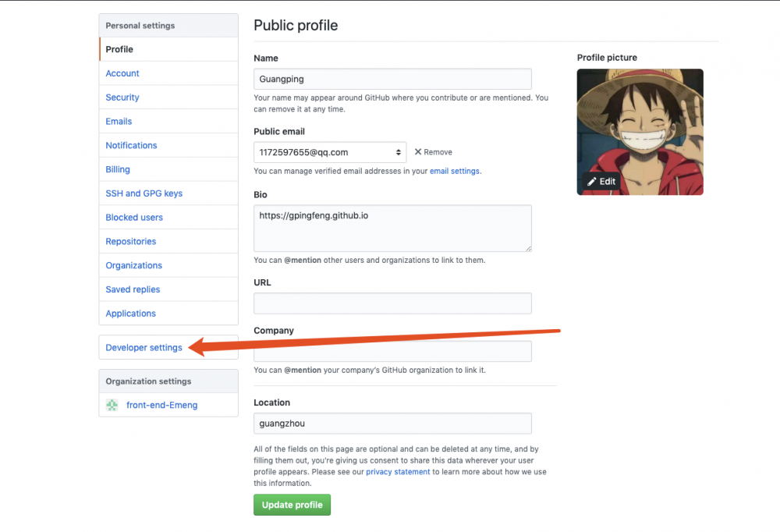The image size is (780, 532).
Task: Click the Update profile button
Action: click(x=292, y=505)
